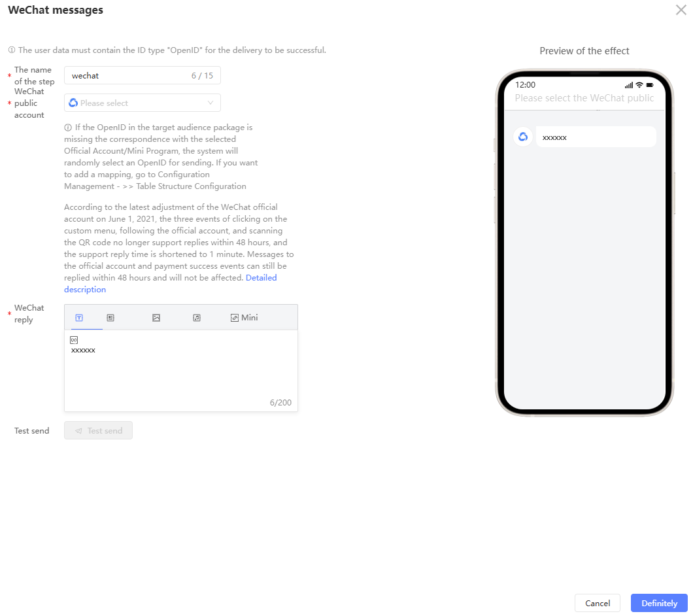
Task: Click the logo icon inside account dropdown
Action: click(x=73, y=103)
